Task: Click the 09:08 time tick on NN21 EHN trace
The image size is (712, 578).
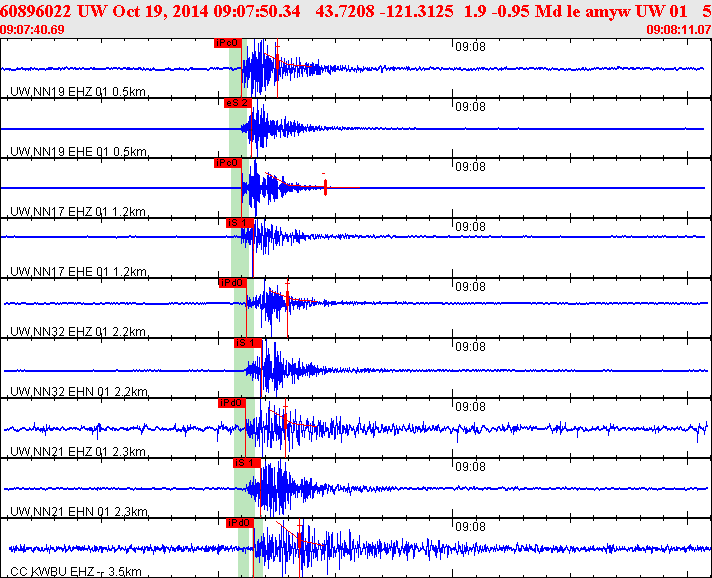Action: (470, 466)
